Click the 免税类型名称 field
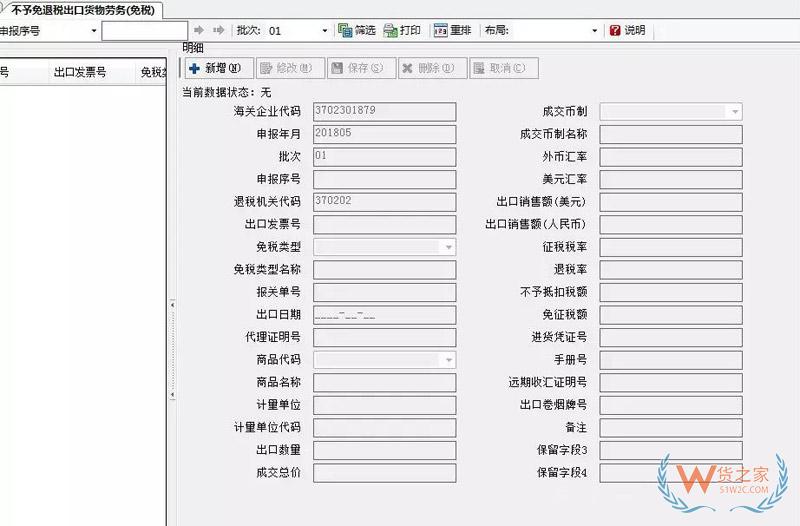 (385, 270)
